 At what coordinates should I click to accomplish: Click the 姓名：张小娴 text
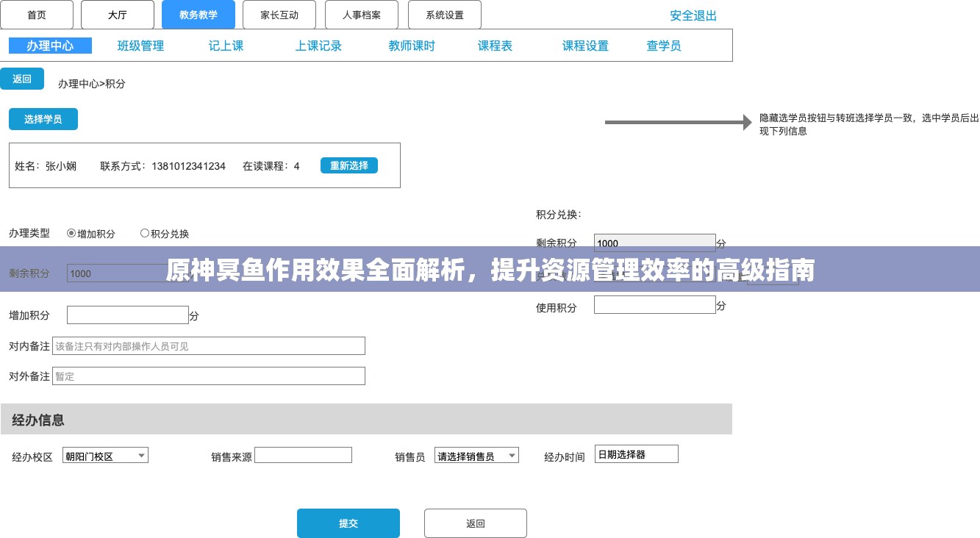[x=46, y=166]
